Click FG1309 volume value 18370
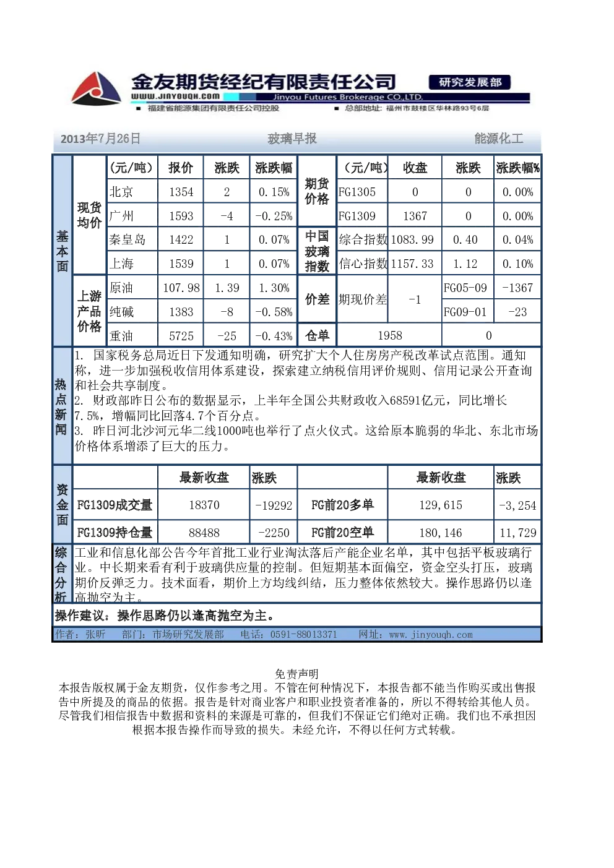614x868 pixels. click(204, 505)
